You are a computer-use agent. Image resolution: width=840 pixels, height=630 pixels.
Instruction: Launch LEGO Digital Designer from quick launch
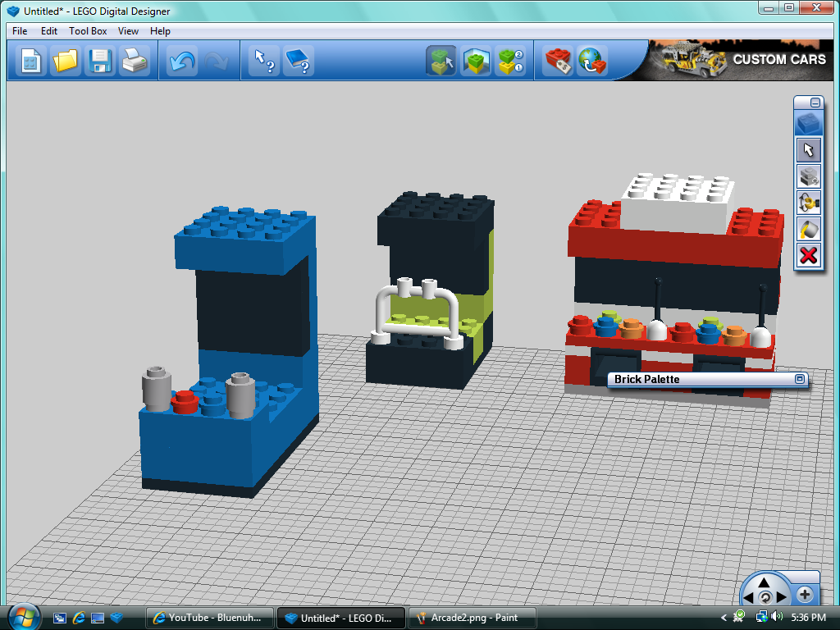click(116, 618)
